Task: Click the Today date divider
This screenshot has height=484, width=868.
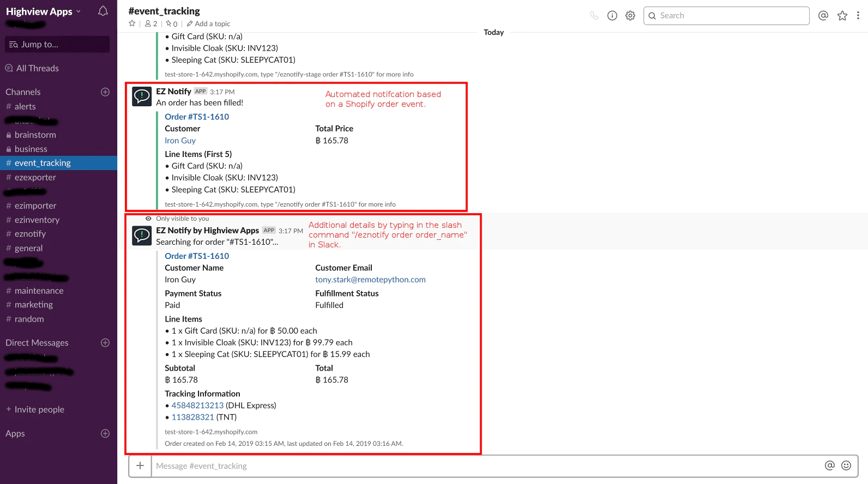Action: point(494,32)
